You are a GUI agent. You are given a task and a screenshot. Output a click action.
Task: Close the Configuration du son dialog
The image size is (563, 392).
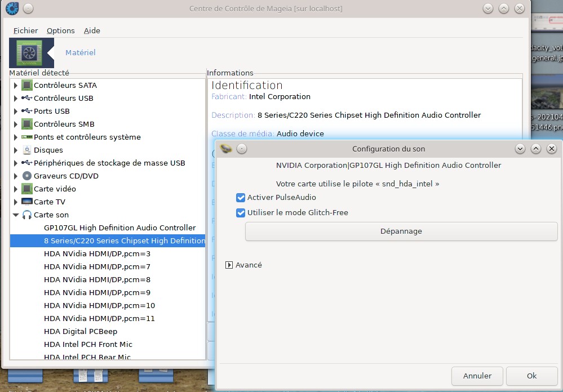click(x=552, y=149)
